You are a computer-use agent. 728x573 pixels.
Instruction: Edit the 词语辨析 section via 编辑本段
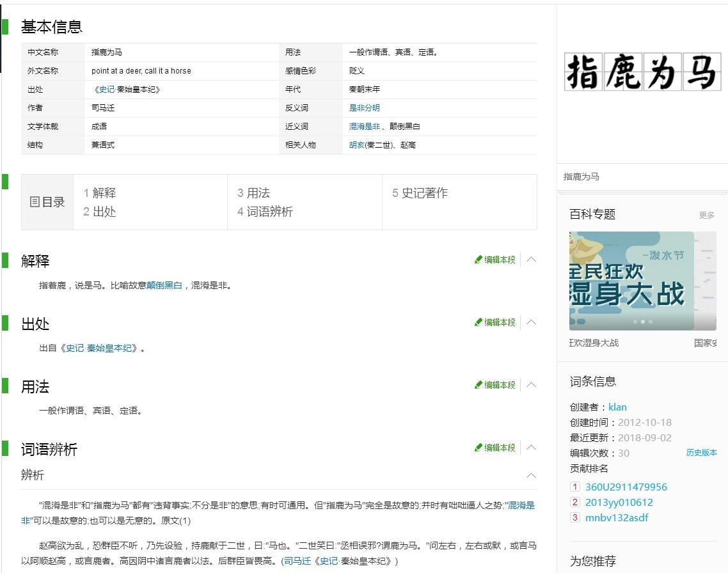pyautogui.click(x=500, y=447)
